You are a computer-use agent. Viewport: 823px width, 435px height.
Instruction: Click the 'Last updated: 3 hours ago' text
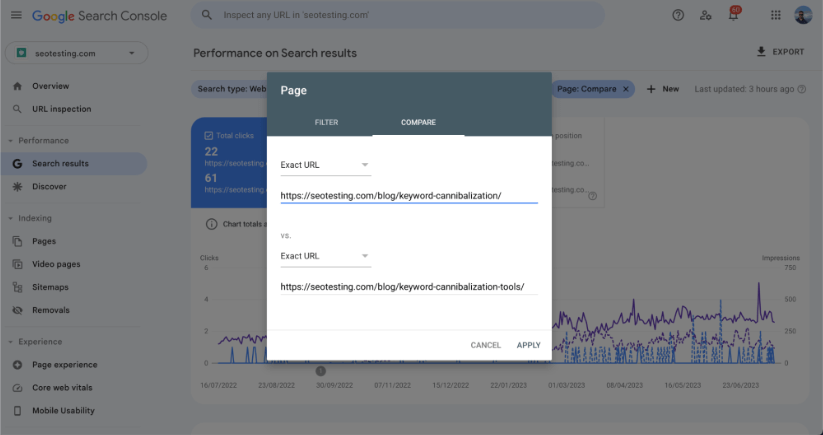(744, 89)
